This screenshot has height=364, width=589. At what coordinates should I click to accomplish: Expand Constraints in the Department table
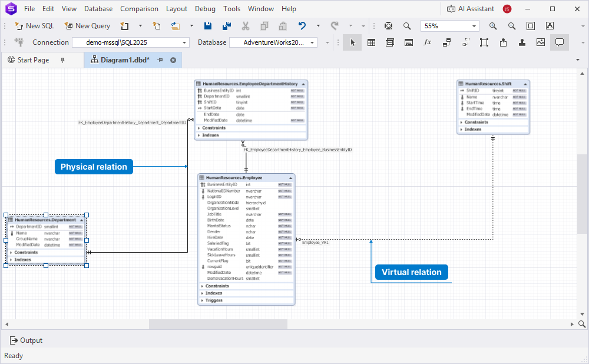pos(11,253)
